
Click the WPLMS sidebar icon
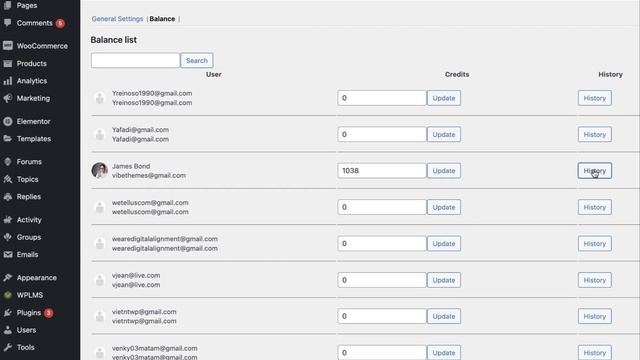point(8,295)
